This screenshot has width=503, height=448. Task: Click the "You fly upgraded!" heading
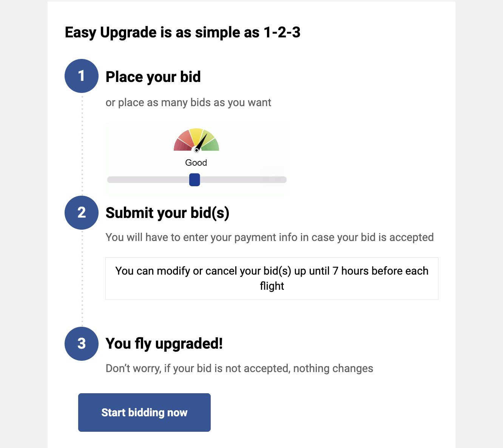tap(164, 344)
